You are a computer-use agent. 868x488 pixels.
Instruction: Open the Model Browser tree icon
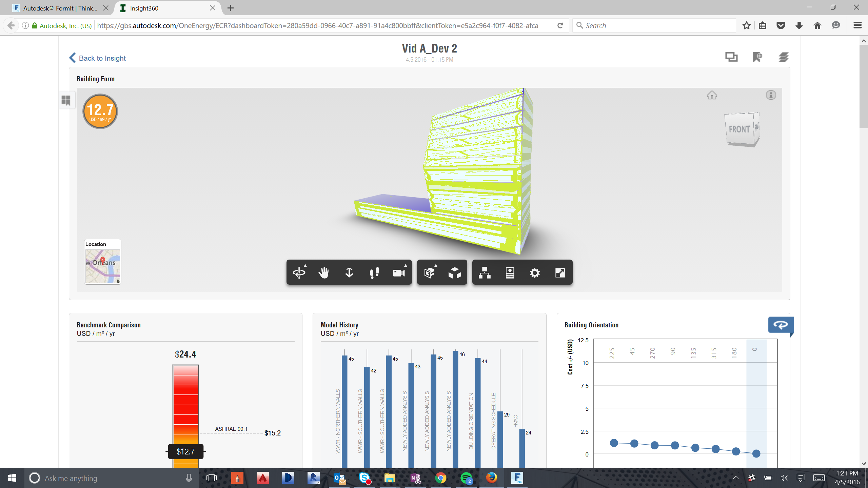click(x=485, y=272)
